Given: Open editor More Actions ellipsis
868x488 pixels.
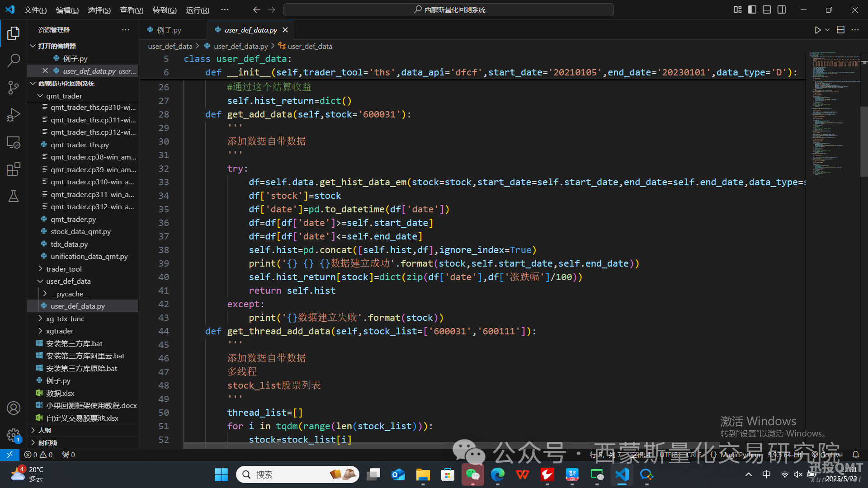Looking at the screenshot, I should point(855,30).
